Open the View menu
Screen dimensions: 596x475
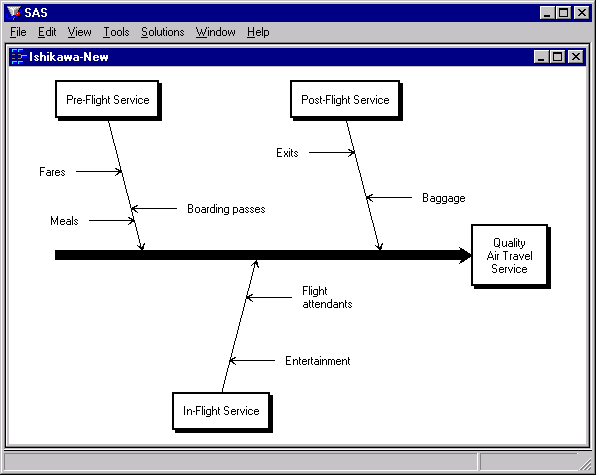pos(79,32)
